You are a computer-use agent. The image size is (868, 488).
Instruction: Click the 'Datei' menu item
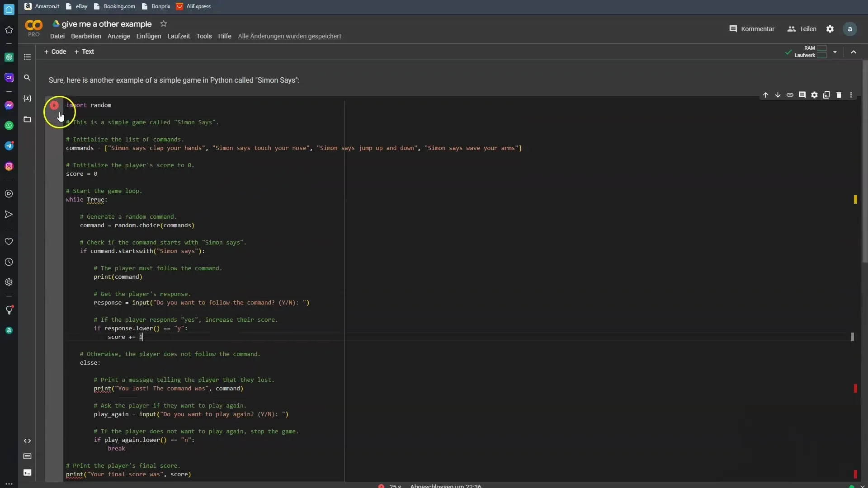click(57, 36)
